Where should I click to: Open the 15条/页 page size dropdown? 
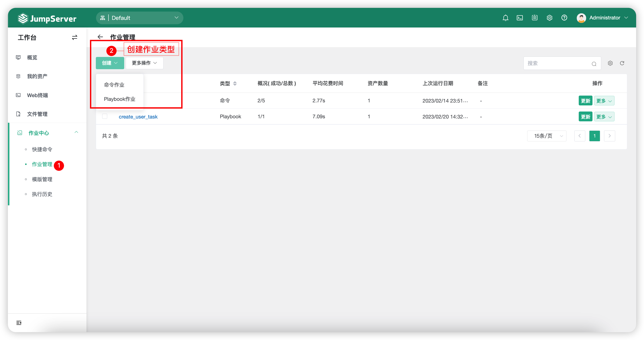(x=546, y=136)
